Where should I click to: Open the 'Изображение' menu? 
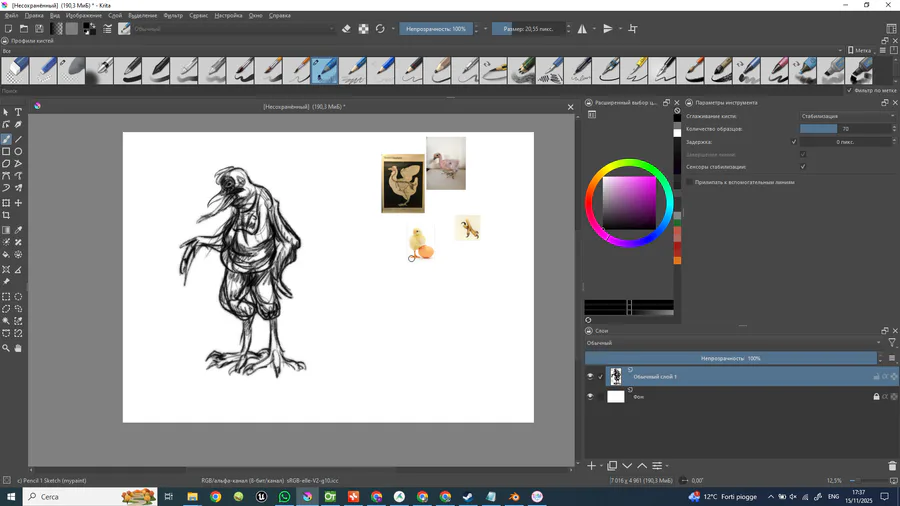(x=84, y=15)
